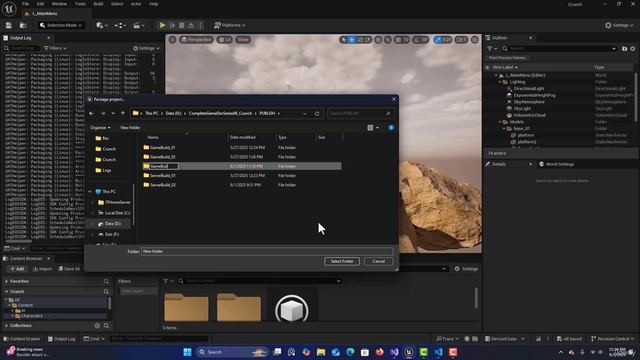
Task: Click the green Play button
Action: point(162,25)
